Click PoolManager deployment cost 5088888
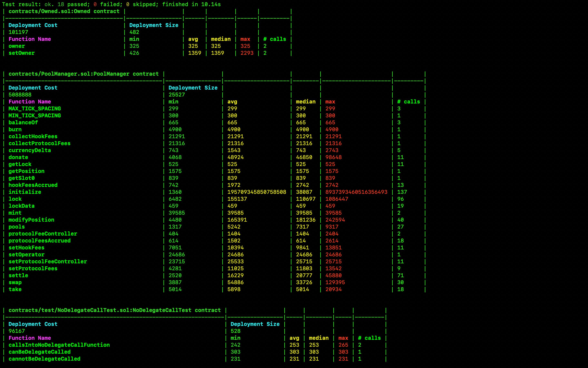The width and height of the screenshot is (588, 368). click(20, 95)
